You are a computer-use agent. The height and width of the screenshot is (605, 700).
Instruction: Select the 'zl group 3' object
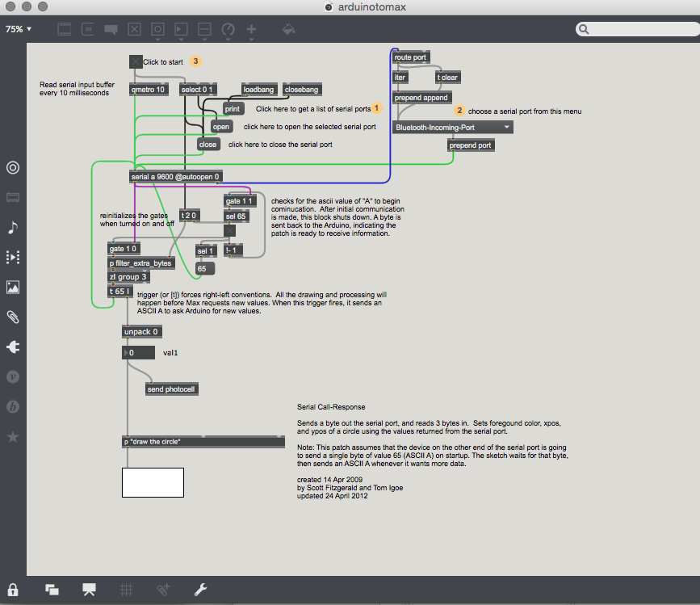pos(128,277)
